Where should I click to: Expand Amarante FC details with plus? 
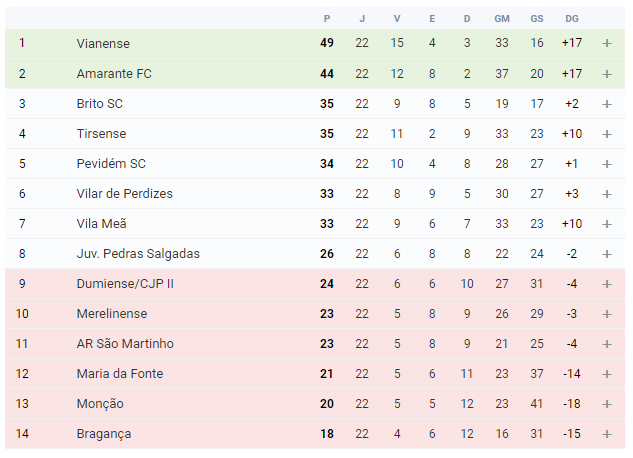coord(607,74)
